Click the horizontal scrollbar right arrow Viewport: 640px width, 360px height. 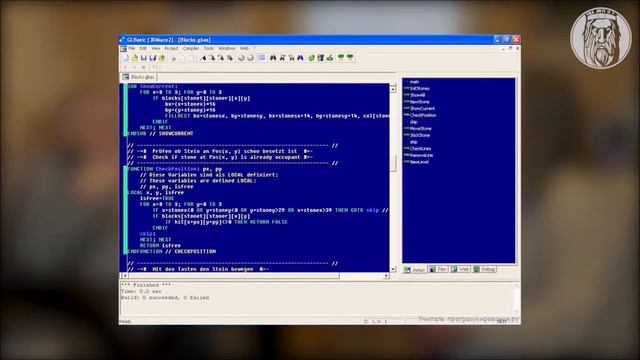tap(386, 276)
